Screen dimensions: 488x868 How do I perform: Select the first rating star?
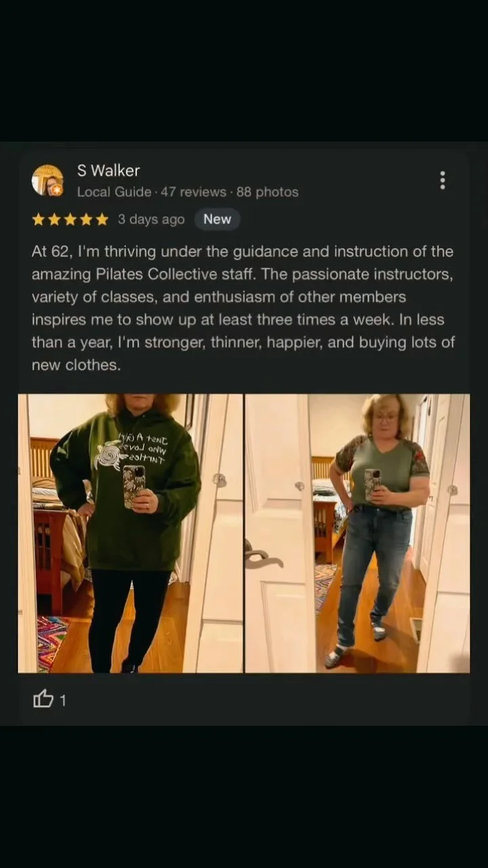(38, 219)
